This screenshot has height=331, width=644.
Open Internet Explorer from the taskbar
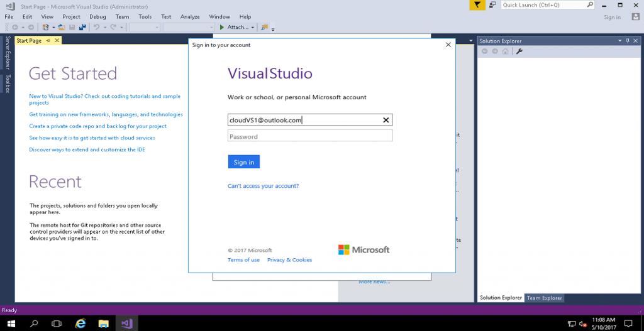(80, 323)
